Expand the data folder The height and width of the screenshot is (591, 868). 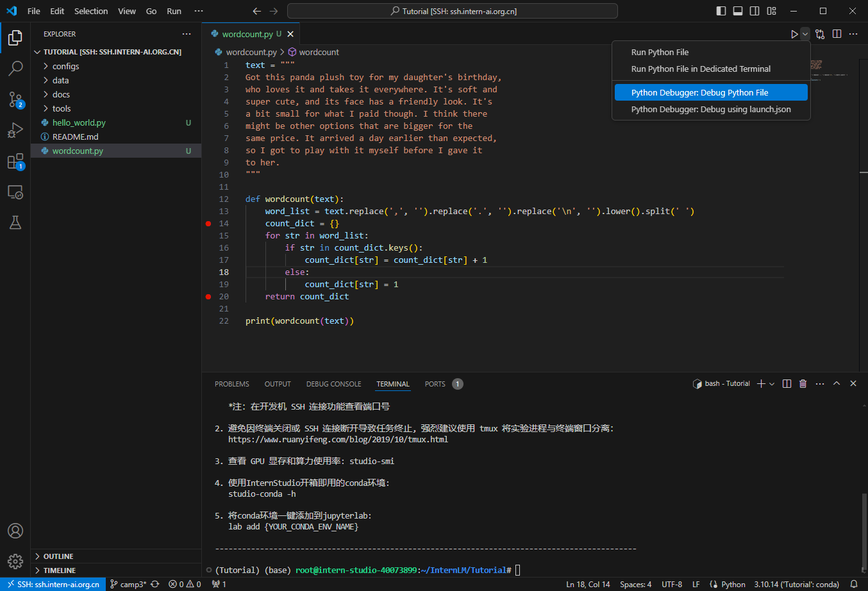tap(116, 80)
